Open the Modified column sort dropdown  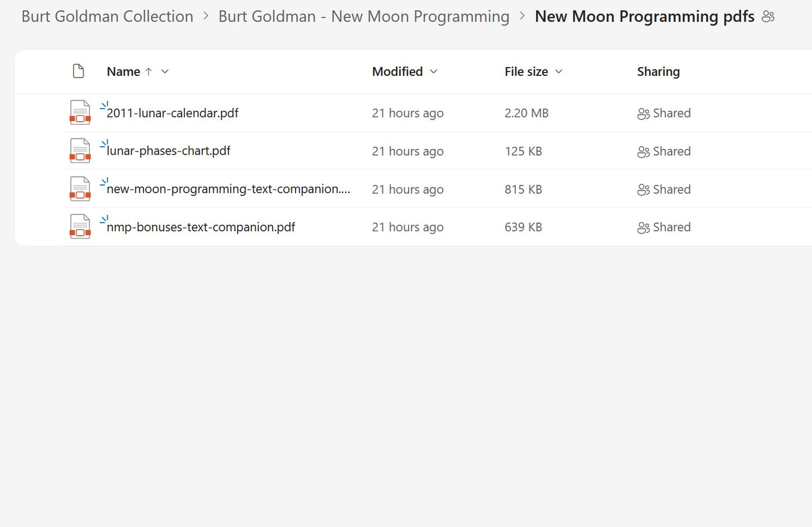tap(434, 71)
